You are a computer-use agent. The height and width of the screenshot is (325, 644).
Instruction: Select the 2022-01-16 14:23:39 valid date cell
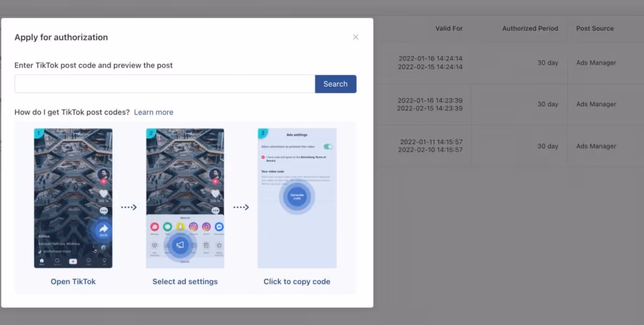[x=430, y=104]
